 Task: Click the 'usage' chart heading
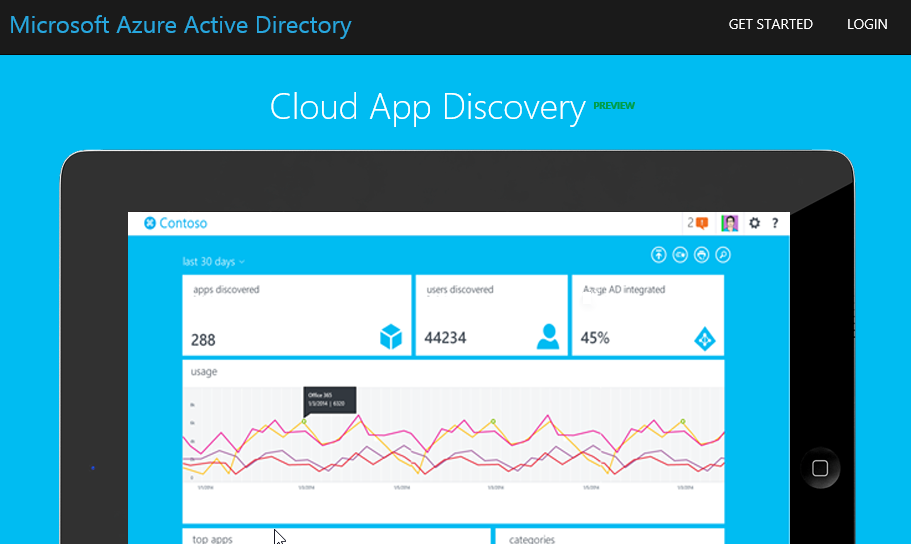tap(204, 371)
